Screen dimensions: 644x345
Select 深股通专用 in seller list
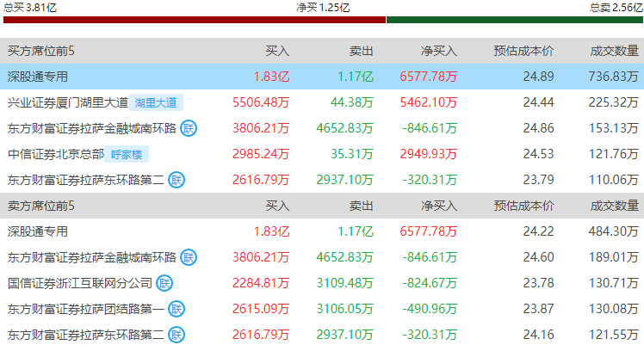pyautogui.click(x=37, y=231)
